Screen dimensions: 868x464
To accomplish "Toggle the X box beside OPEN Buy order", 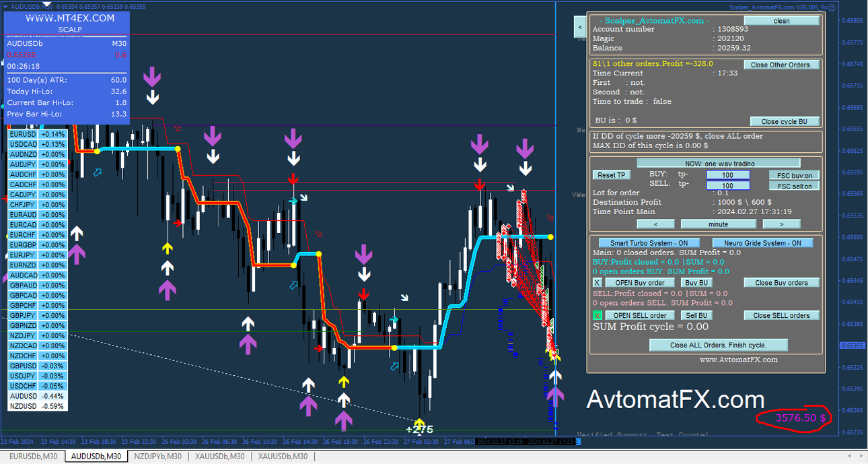I will (597, 282).
